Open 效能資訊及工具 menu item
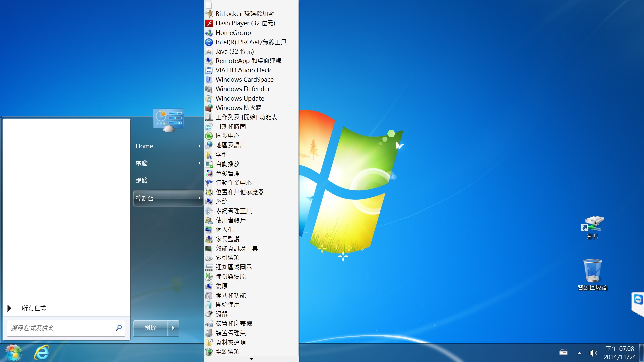The image size is (644, 362). 251,249
